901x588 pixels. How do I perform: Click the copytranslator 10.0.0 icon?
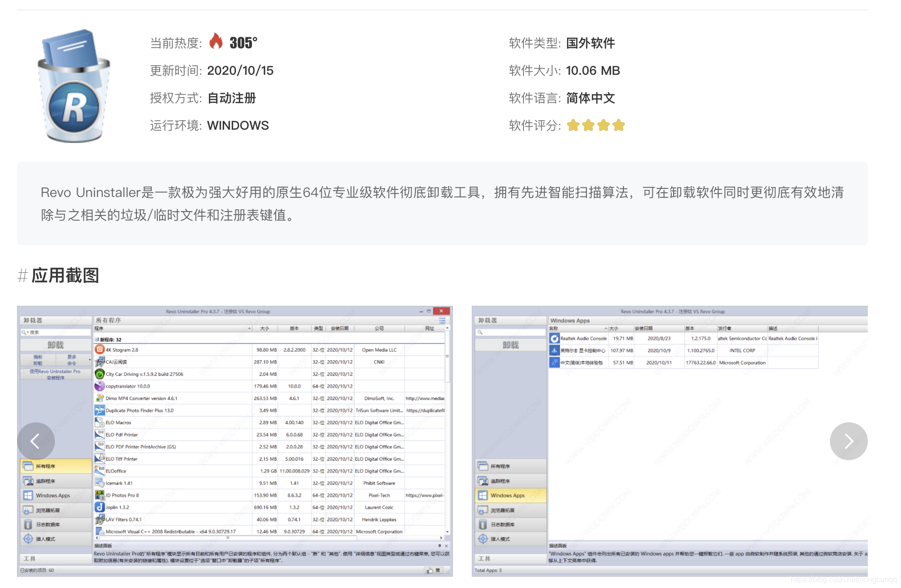tap(99, 386)
